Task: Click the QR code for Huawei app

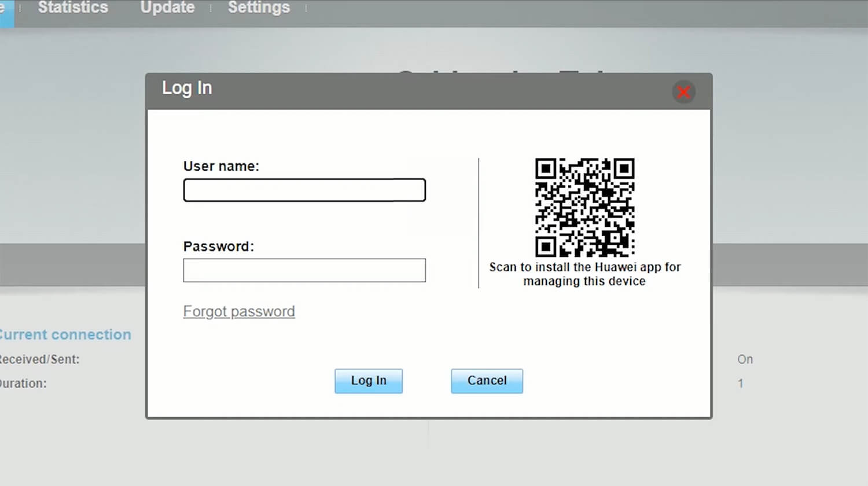Action: pos(584,207)
